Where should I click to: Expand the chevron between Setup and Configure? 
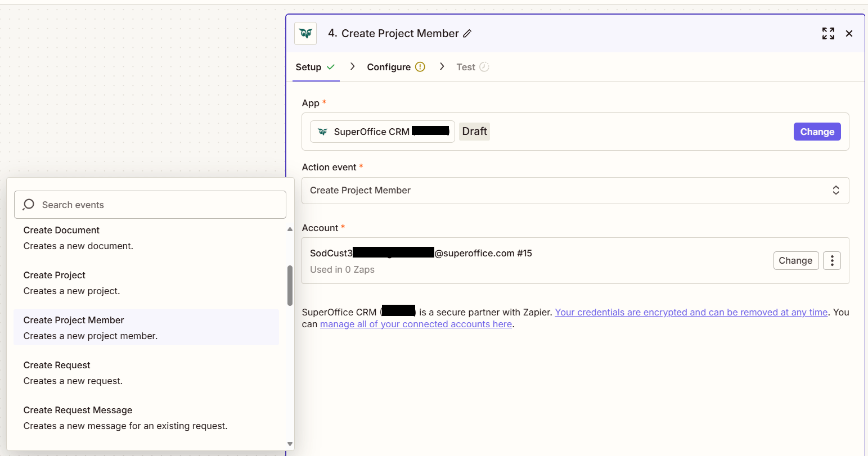[x=352, y=66]
